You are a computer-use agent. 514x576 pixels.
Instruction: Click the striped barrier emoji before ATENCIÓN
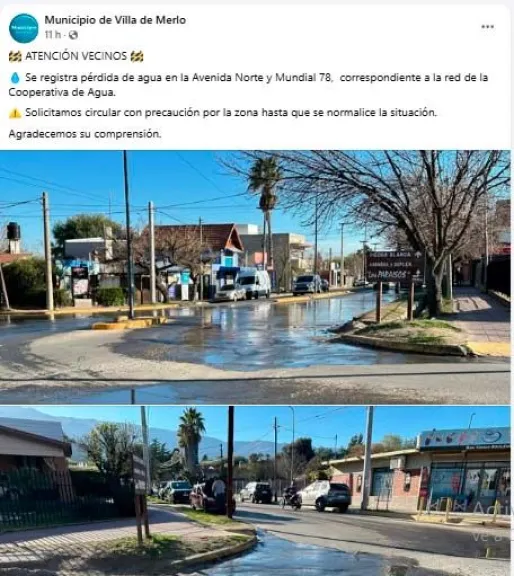pos(15,57)
